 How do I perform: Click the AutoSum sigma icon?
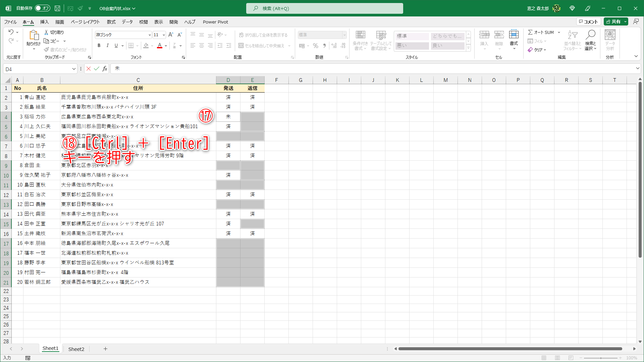coord(530,32)
